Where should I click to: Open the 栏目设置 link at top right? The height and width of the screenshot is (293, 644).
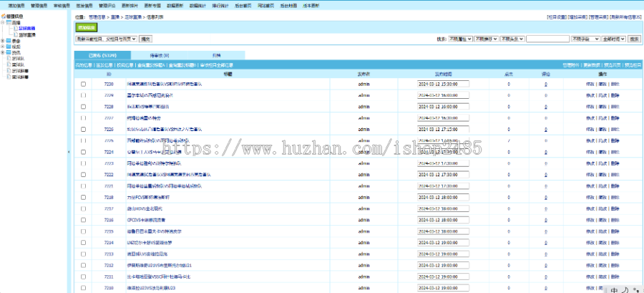point(557,17)
